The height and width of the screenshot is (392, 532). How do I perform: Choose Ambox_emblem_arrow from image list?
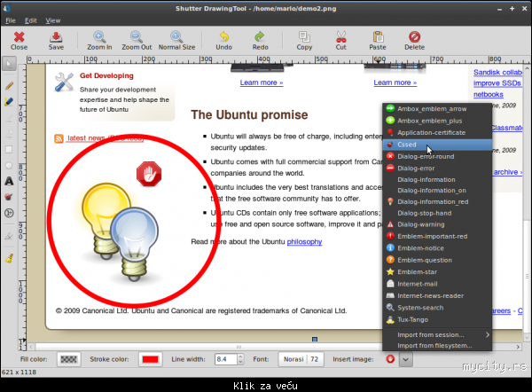point(437,108)
